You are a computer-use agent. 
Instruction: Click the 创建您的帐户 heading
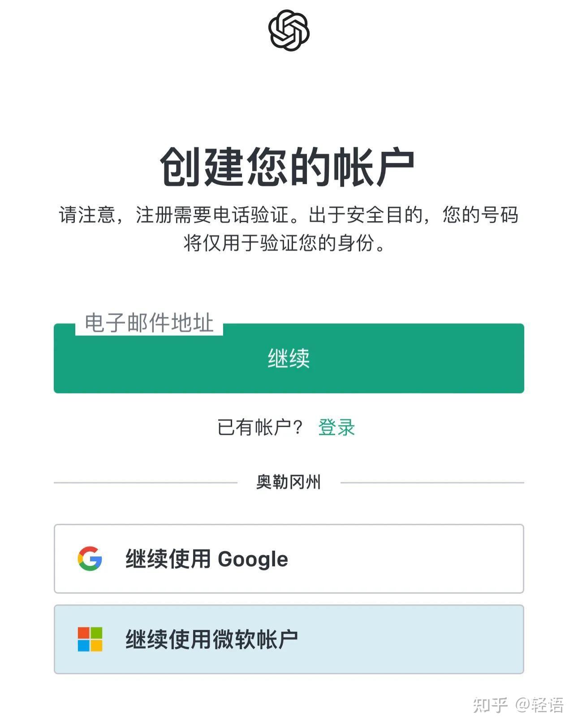pos(287,167)
